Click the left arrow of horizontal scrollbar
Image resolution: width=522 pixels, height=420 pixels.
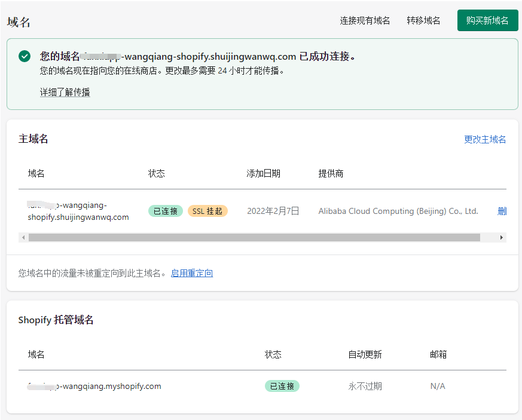23,237
